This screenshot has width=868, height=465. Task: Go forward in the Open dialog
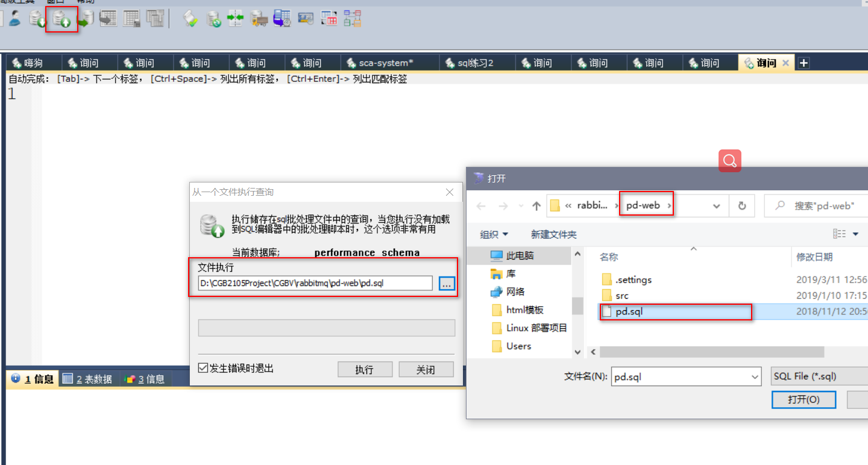pos(503,205)
